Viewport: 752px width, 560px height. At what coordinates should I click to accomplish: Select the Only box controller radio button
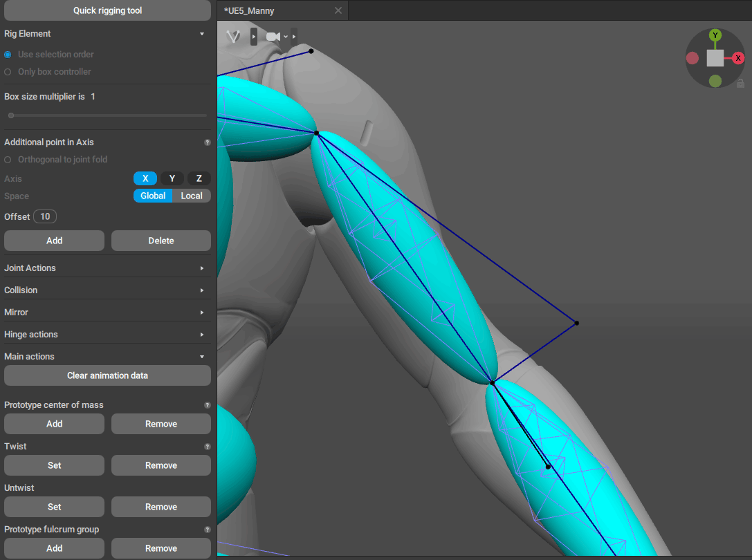coord(8,72)
